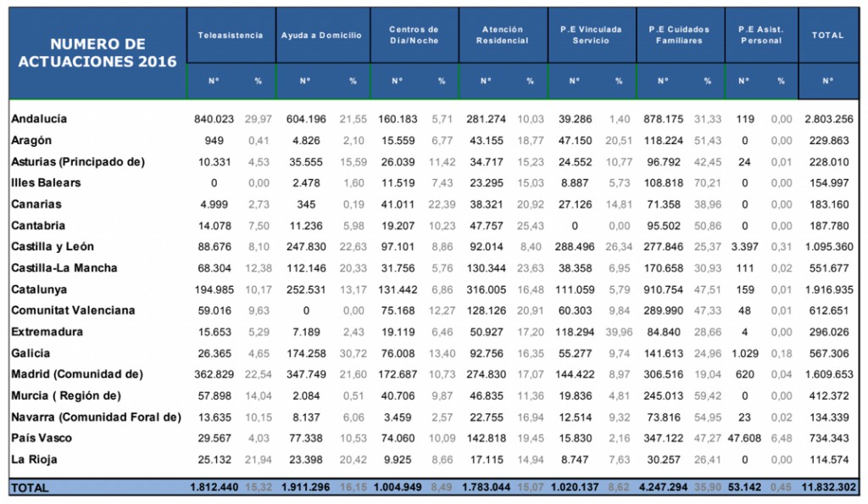
Task: Click the Castilla-La Mancha row label
Action: [x=64, y=268]
